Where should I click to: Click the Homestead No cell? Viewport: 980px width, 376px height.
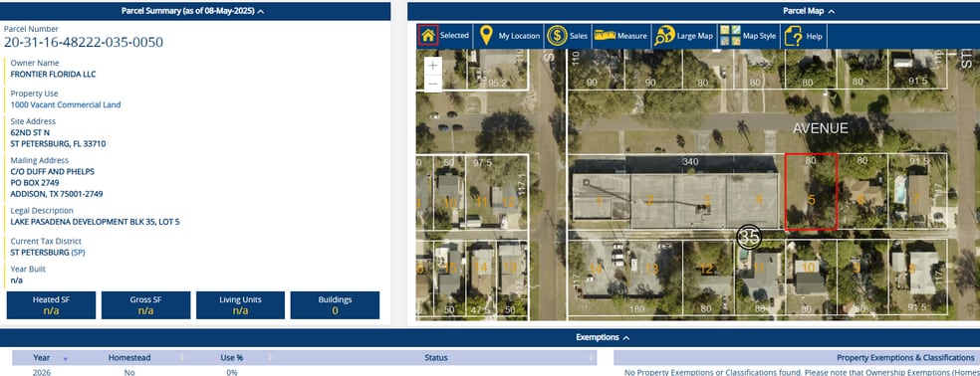(129, 372)
